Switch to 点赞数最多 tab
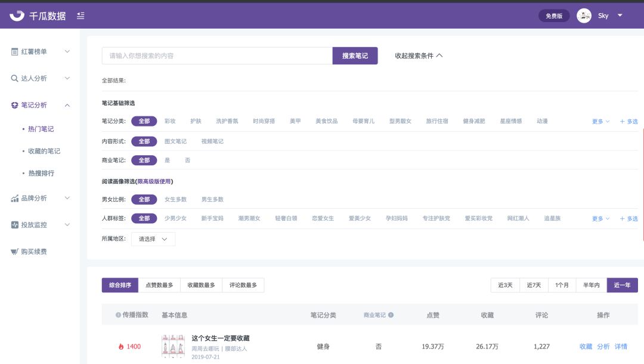644x364 pixels. [x=159, y=285]
